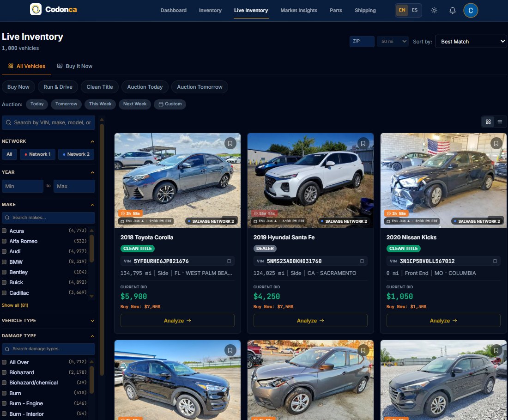Open the Sort by Best Match dropdown
508x420 pixels.
point(471,42)
